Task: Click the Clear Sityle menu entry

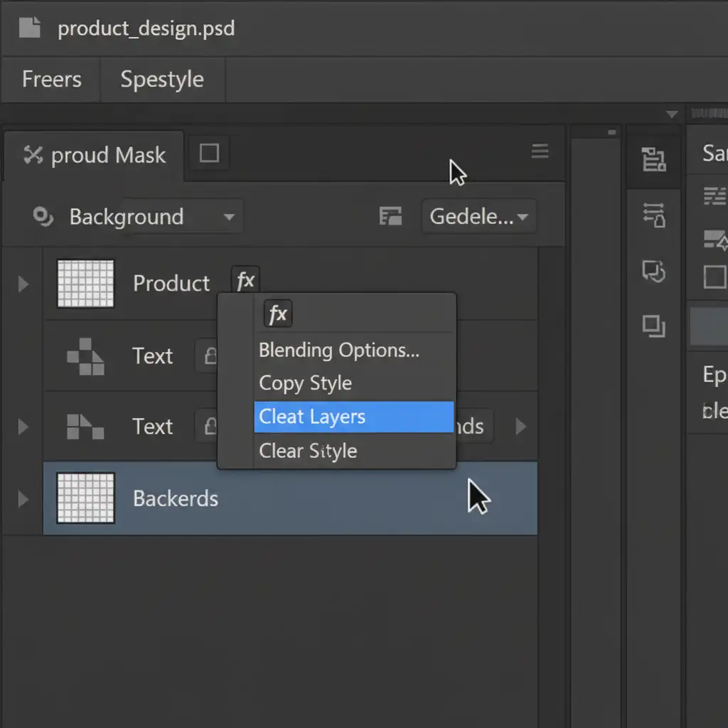Action: (308, 451)
